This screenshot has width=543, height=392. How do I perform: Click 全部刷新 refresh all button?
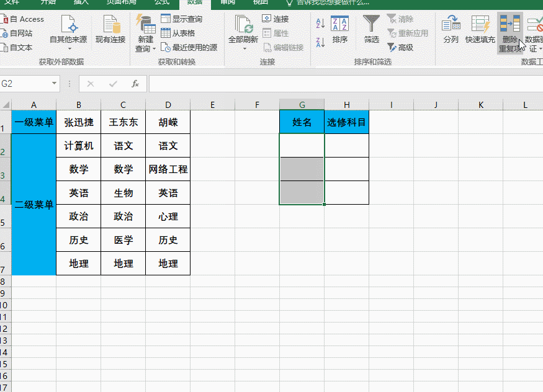(243, 33)
